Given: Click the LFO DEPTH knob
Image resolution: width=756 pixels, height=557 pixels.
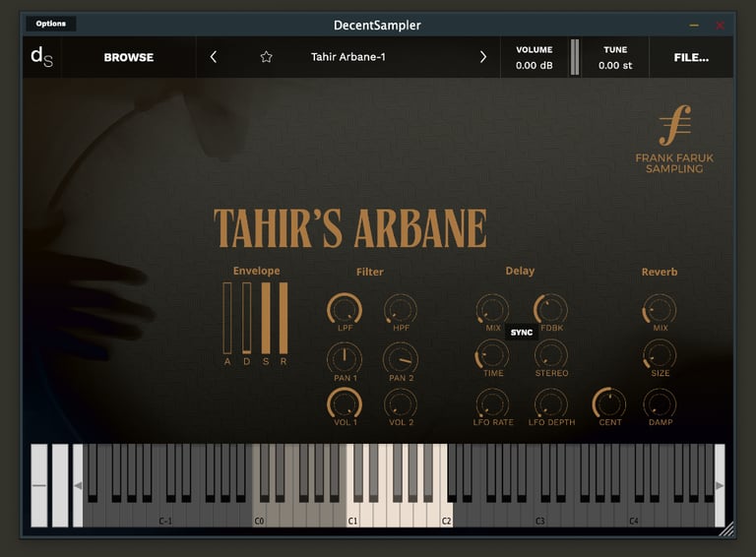Looking at the screenshot, I should coord(550,403).
